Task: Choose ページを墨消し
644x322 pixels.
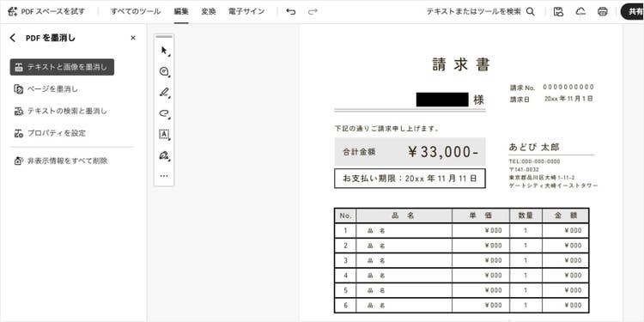Action: 46,89
